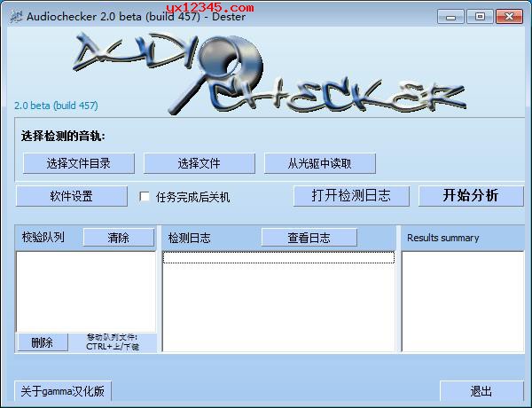Click the '检测日志' panel header label

point(190,238)
